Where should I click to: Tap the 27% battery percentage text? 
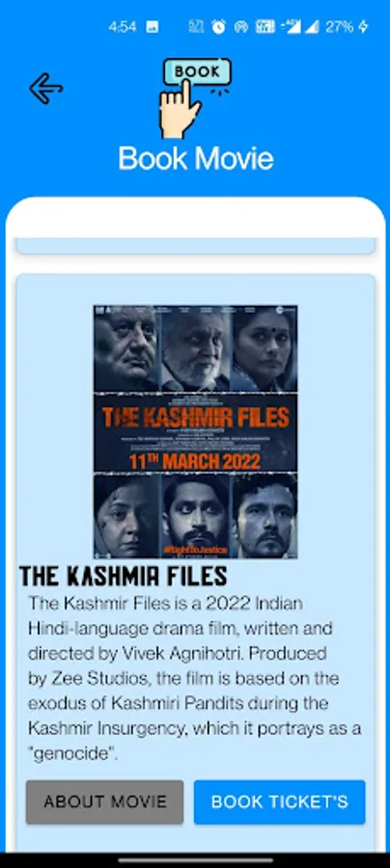pos(339,27)
